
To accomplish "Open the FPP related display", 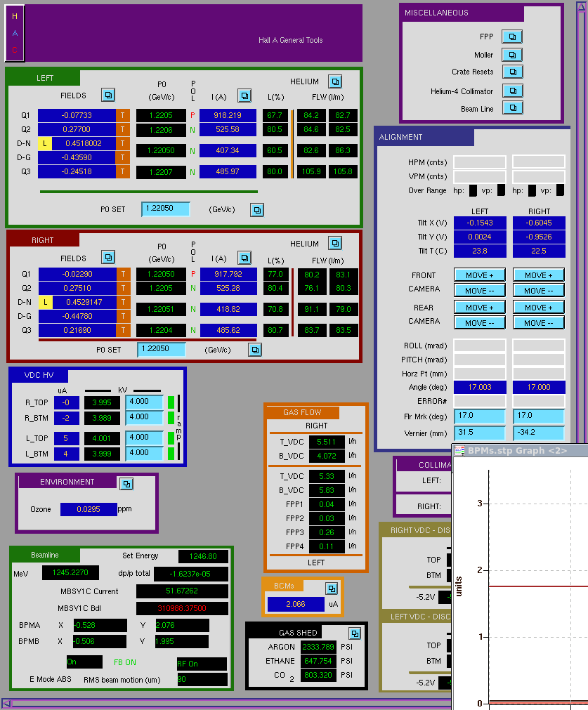I will [512, 37].
